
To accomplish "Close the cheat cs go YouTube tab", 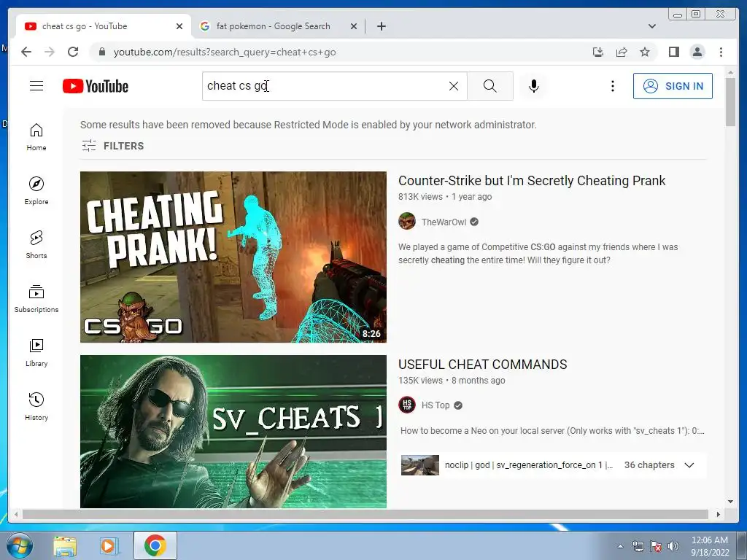I will pos(179,26).
